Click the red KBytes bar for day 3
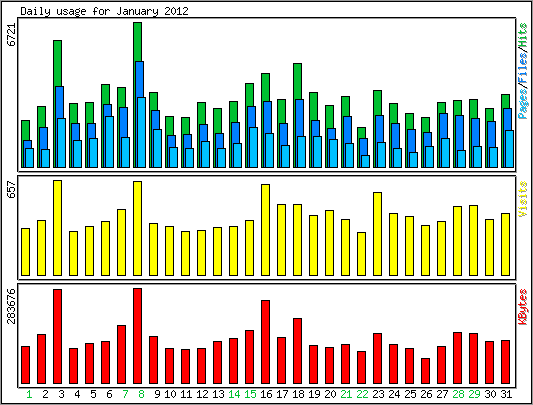 (x=57, y=337)
